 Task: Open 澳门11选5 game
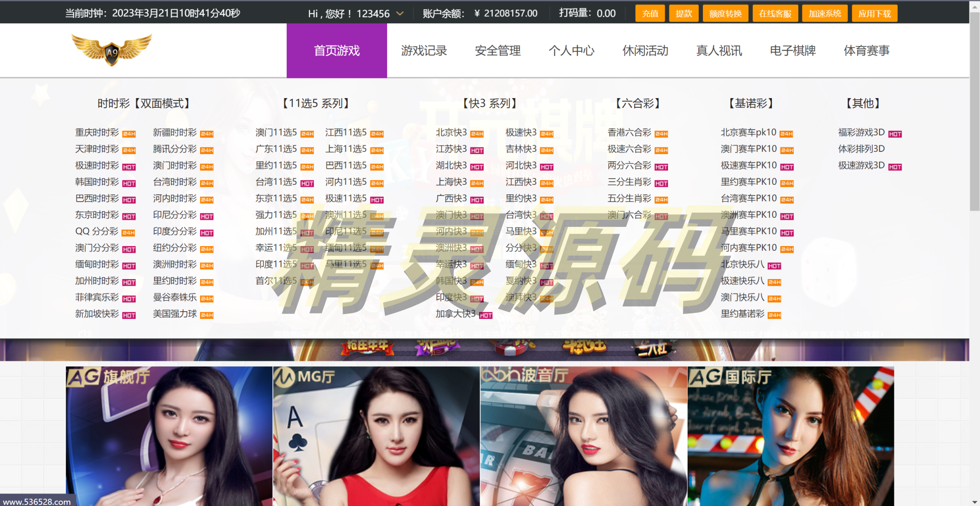(276, 133)
